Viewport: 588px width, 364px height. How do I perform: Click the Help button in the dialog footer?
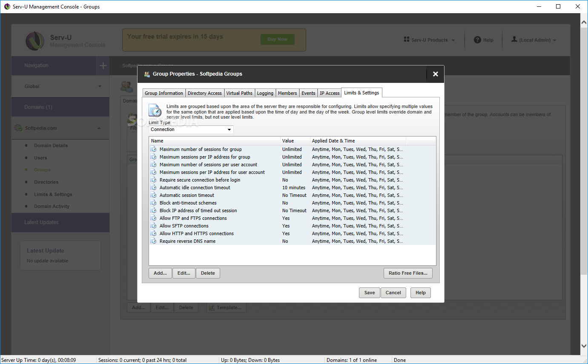pos(421,293)
